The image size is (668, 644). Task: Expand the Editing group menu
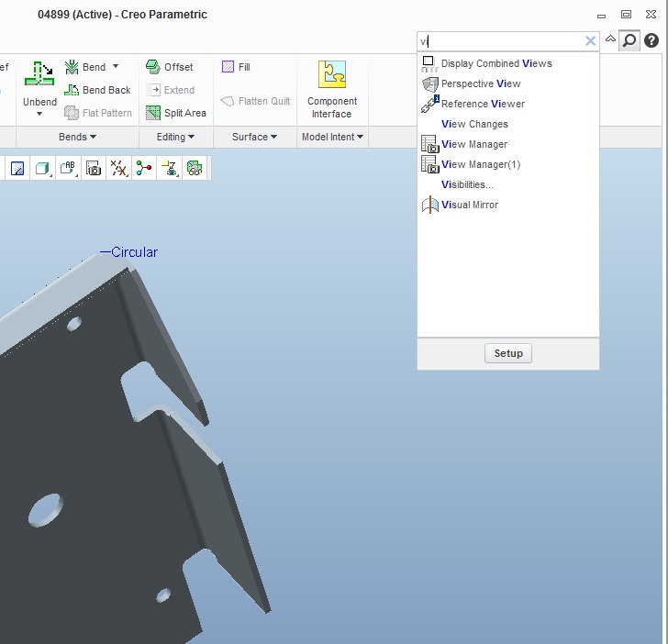point(175,137)
